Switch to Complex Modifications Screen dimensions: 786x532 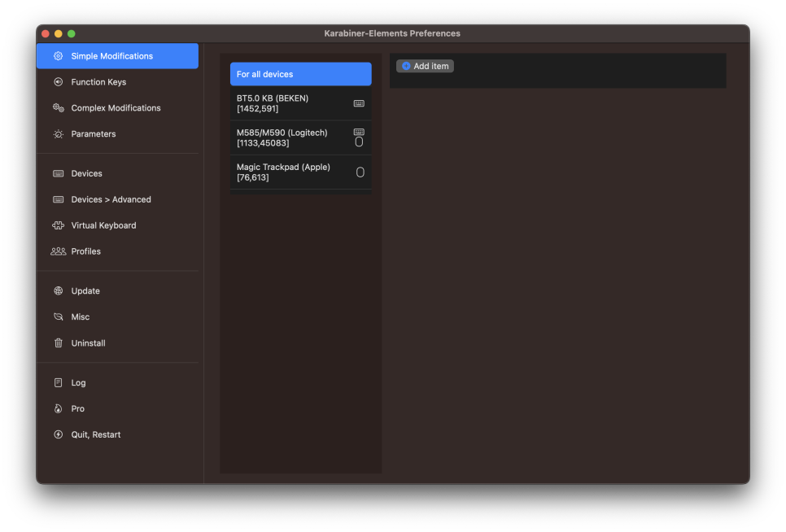tap(117, 107)
